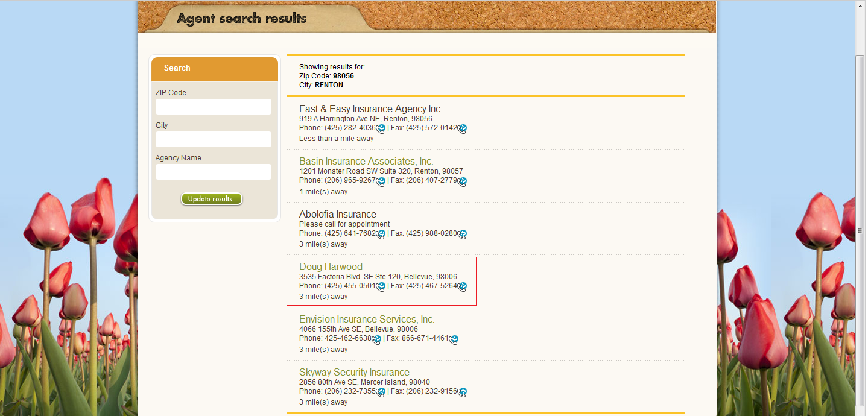Click call icon after Abolofia Insurance fax number

pos(463,235)
